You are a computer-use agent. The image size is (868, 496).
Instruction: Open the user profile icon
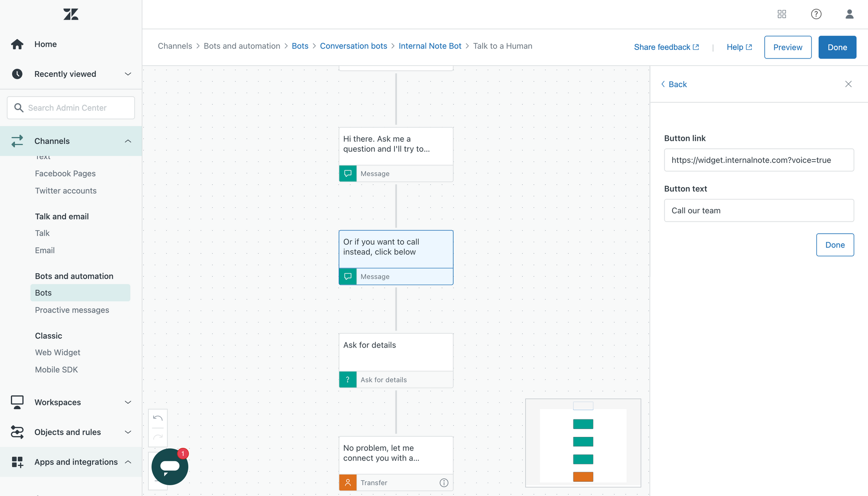click(x=849, y=14)
